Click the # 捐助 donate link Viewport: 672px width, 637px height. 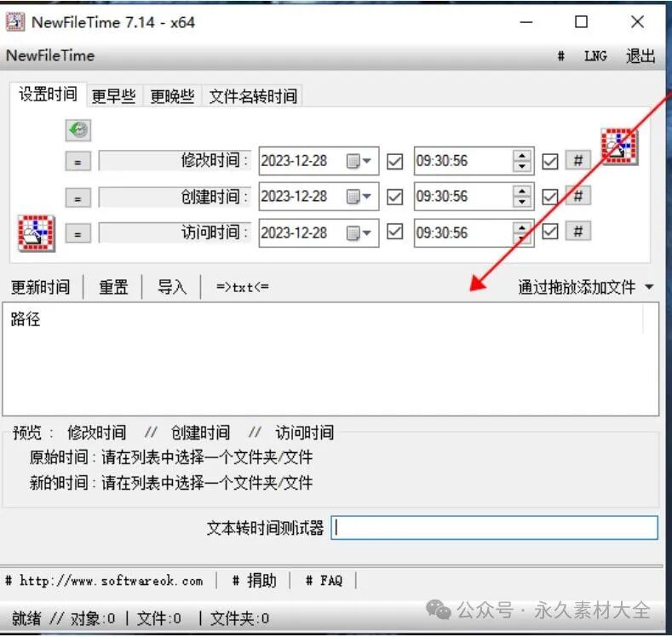pyautogui.click(x=254, y=581)
